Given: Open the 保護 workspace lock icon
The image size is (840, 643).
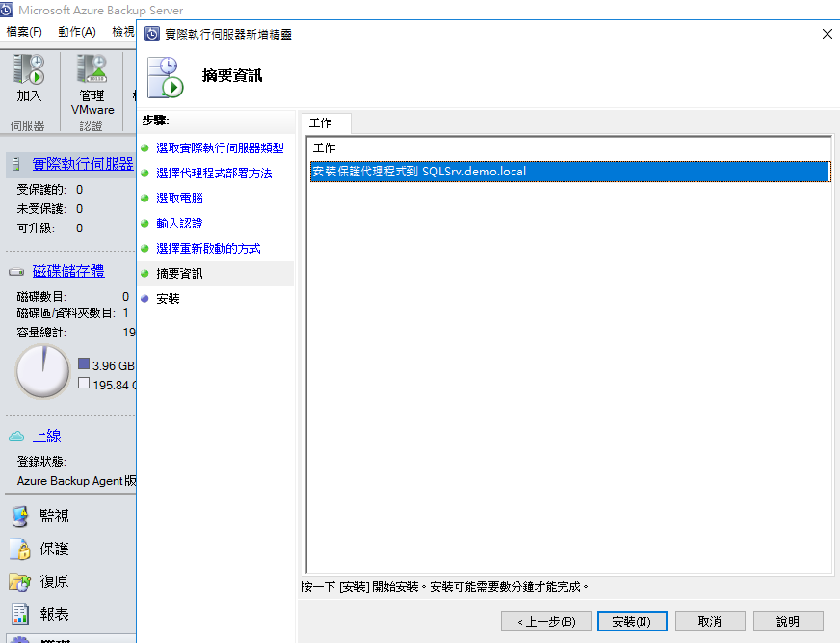Looking at the screenshot, I should 20,549.
